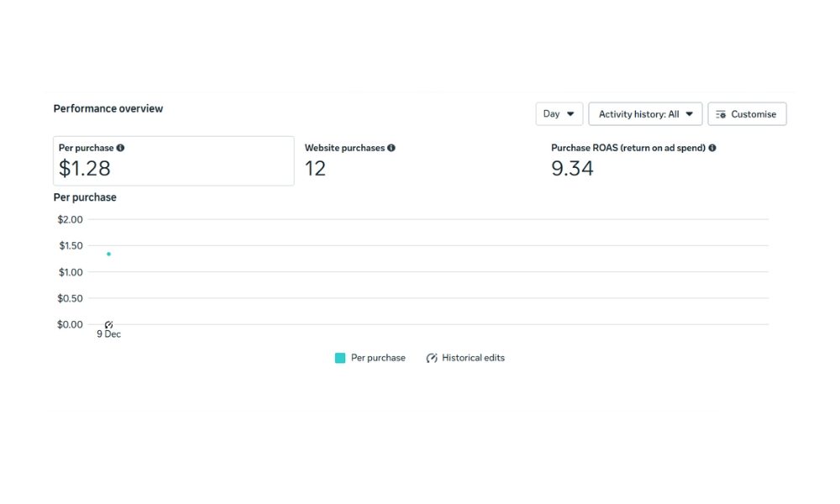This screenshot has width=840, height=504.
Task: Toggle the Per purchase series via its legend label
Action: 378,358
